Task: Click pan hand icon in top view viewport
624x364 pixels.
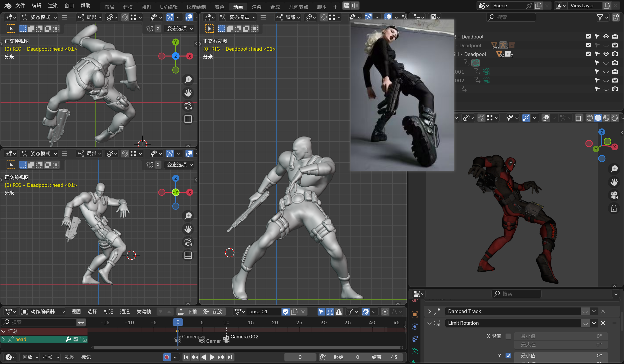Action: point(188,93)
